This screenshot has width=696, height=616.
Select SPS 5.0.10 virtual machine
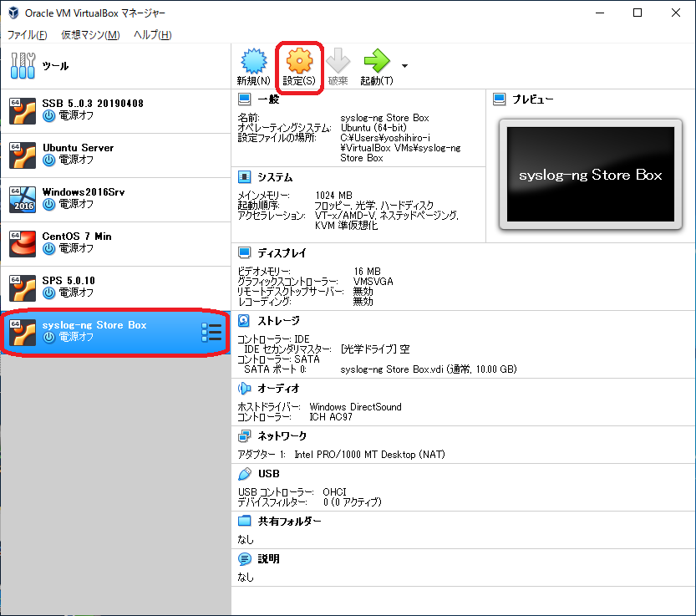pyautogui.click(x=115, y=288)
